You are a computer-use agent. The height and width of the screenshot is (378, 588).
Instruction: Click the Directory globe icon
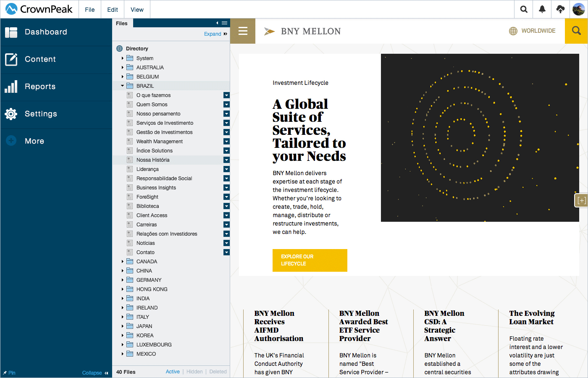point(120,49)
